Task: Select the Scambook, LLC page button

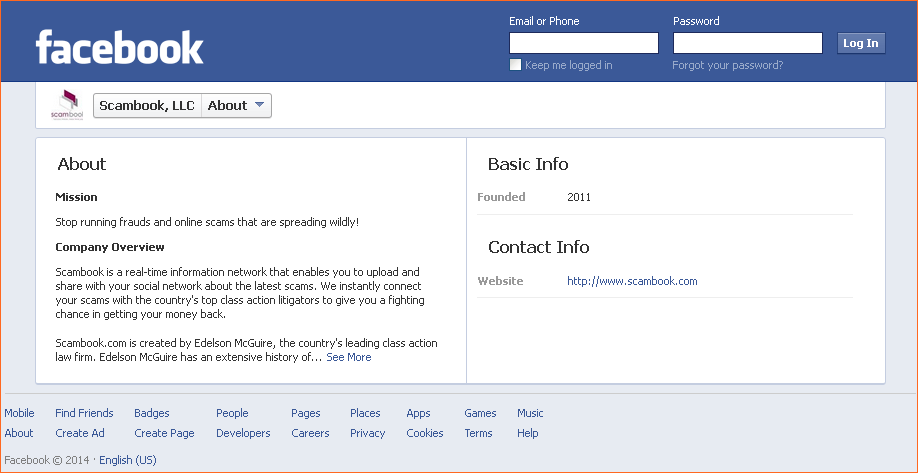Action: pos(147,105)
